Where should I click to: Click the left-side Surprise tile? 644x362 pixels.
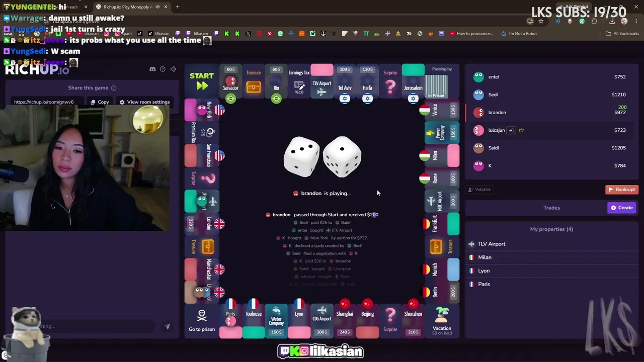202,178
